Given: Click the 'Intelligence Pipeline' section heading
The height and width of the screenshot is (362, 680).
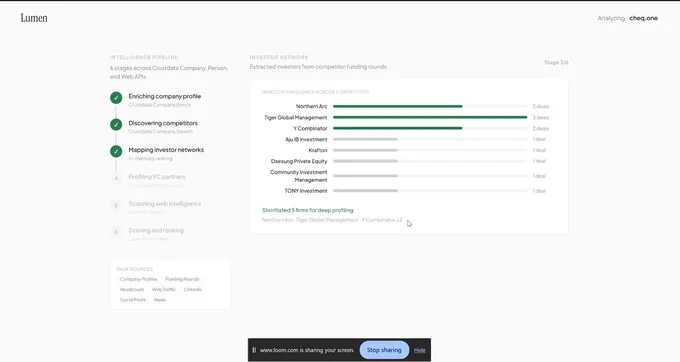Looking at the screenshot, I should pos(144,57).
